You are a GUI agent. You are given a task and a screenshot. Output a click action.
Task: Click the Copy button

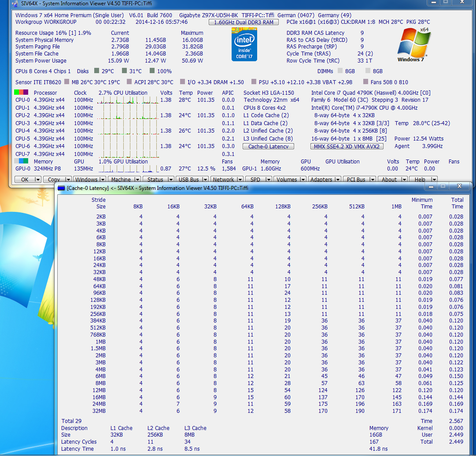(54, 179)
